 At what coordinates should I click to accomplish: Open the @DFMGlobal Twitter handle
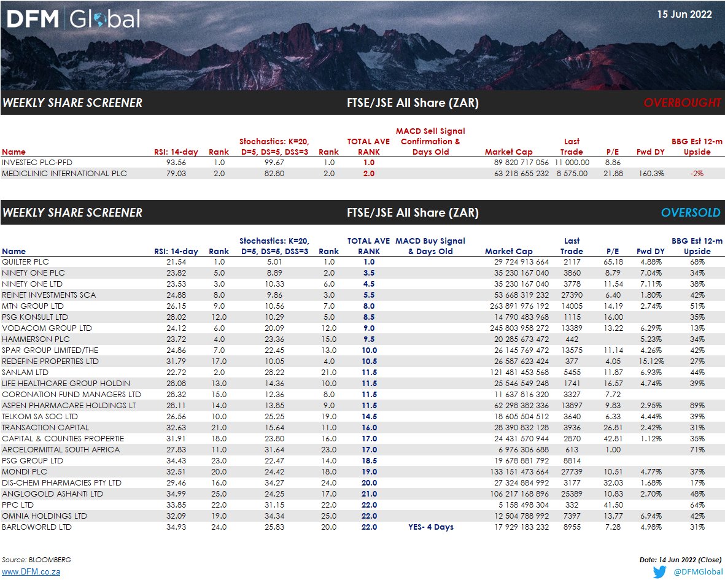point(698,572)
